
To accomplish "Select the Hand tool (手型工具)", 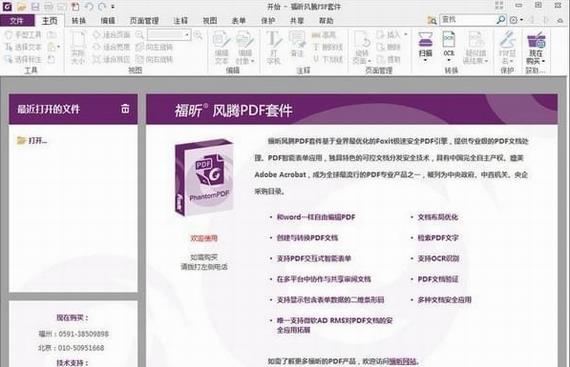I will tap(23, 35).
